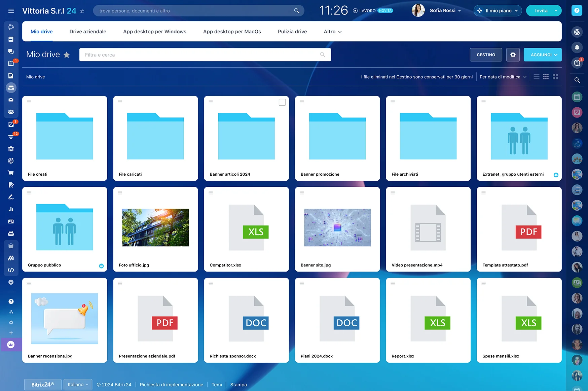Select the CRM funnel icon with badge 12
Image resolution: width=588 pixels, height=391 pixels.
(11, 137)
